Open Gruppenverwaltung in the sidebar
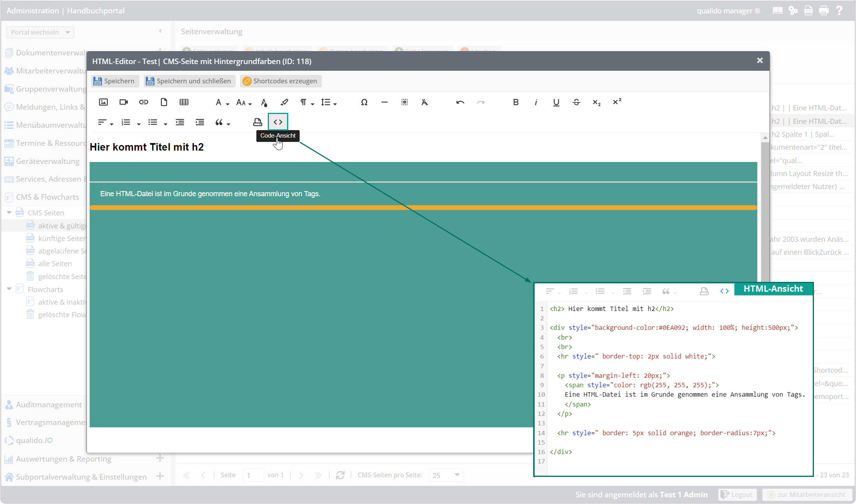The height and width of the screenshot is (504, 856). 45,89
